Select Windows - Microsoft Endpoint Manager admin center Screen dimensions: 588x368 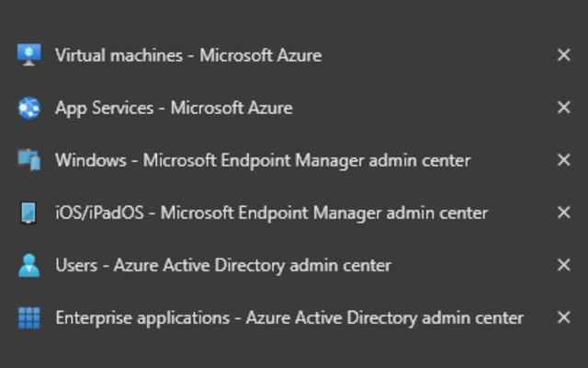[x=263, y=160]
